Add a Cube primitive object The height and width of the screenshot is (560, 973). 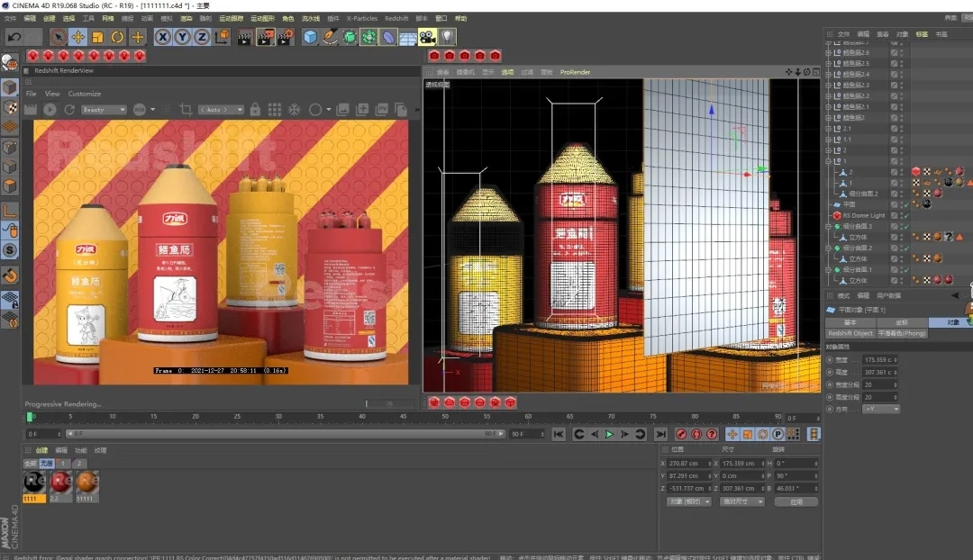point(310,37)
